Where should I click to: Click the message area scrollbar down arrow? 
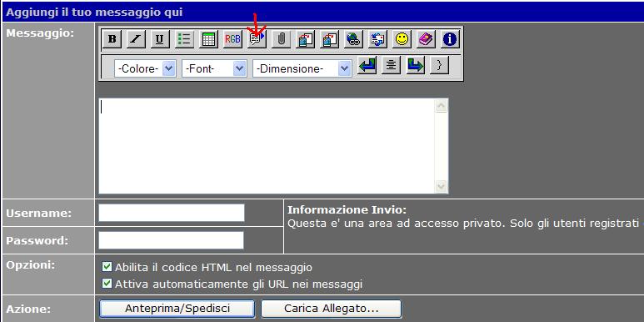(x=441, y=186)
